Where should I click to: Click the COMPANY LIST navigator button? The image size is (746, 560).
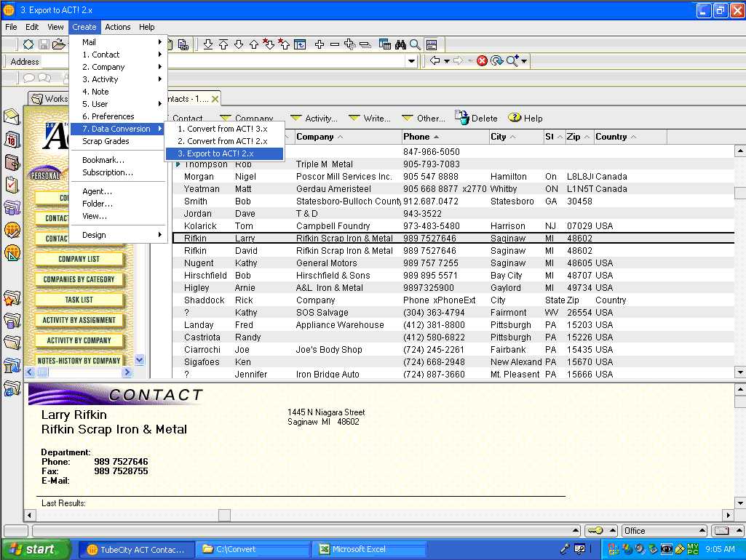(79, 259)
